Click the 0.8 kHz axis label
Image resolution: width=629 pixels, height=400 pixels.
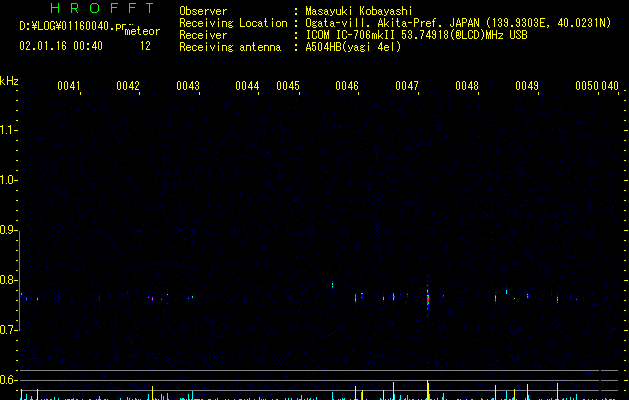pyautogui.click(x=8, y=280)
